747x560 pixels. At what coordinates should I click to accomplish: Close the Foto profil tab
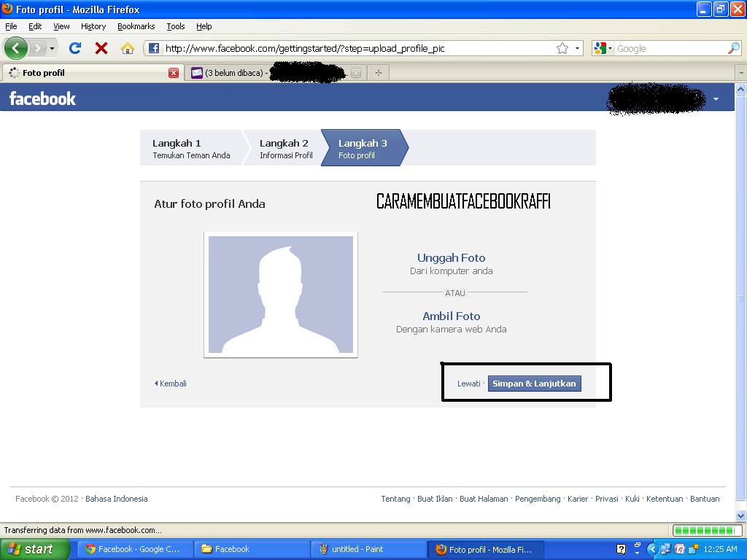pyautogui.click(x=174, y=73)
